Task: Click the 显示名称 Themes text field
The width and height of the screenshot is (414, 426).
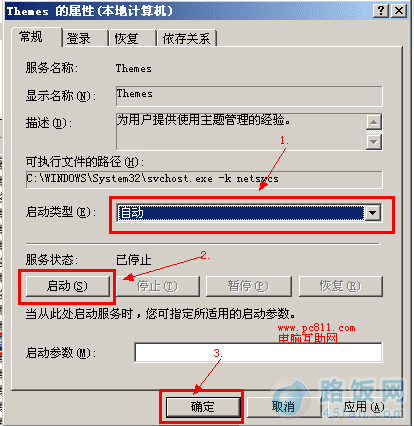Action: [x=249, y=96]
